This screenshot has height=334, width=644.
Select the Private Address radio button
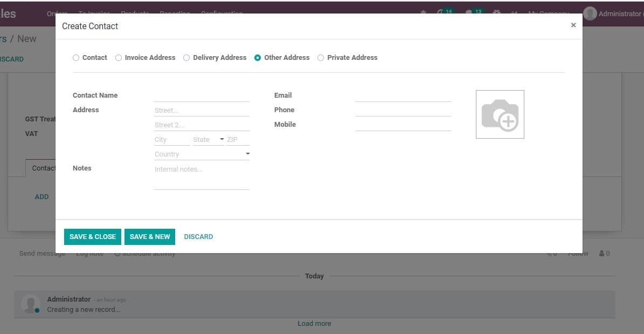[321, 57]
